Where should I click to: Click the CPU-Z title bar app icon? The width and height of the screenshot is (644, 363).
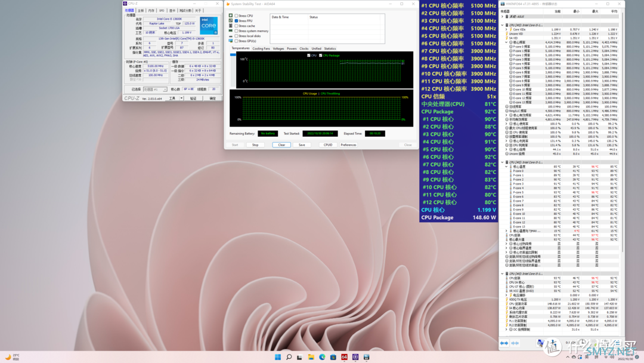(x=125, y=4)
